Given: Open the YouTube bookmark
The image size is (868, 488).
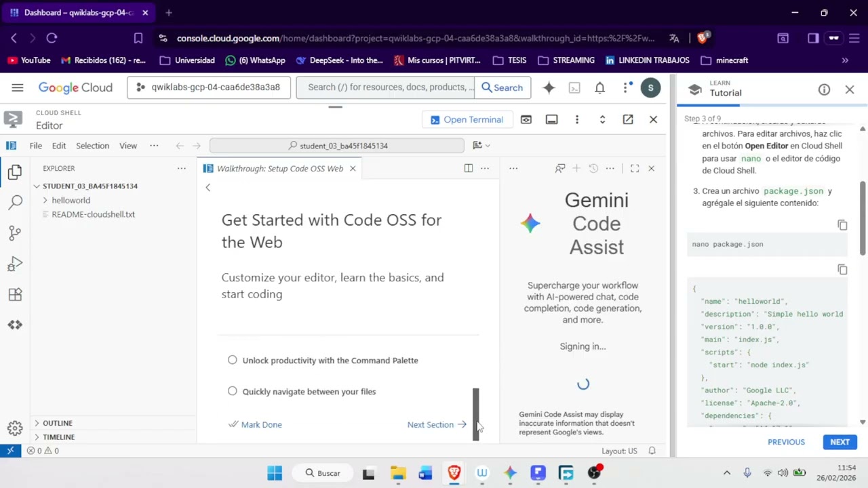Looking at the screenshot, I should click(28, 60).
